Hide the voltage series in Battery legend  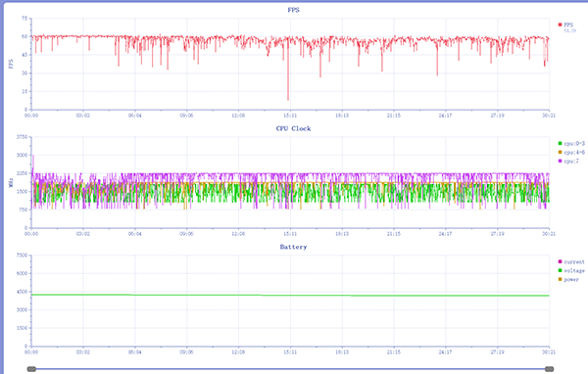click(571, 270)
